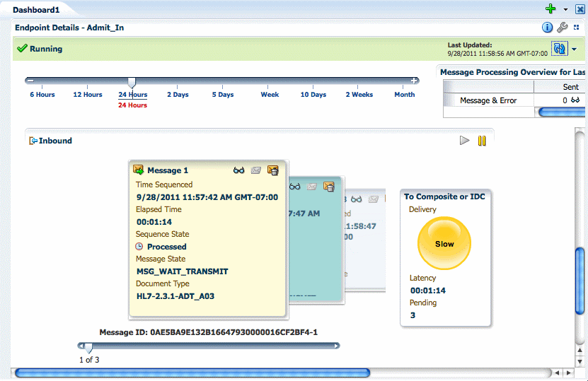
Task: Click the Last Updated timestamp text
Action: [497, 54]
